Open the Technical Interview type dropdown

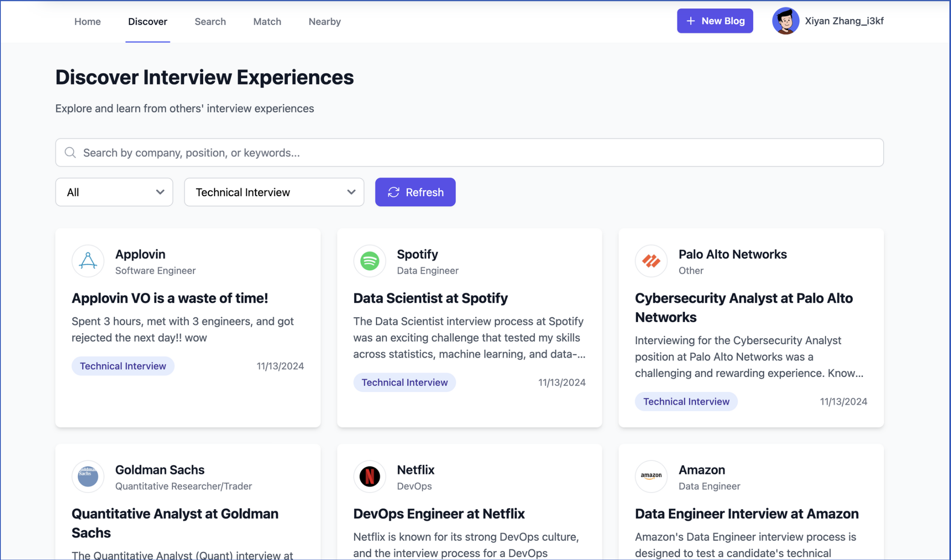[274, 192]
